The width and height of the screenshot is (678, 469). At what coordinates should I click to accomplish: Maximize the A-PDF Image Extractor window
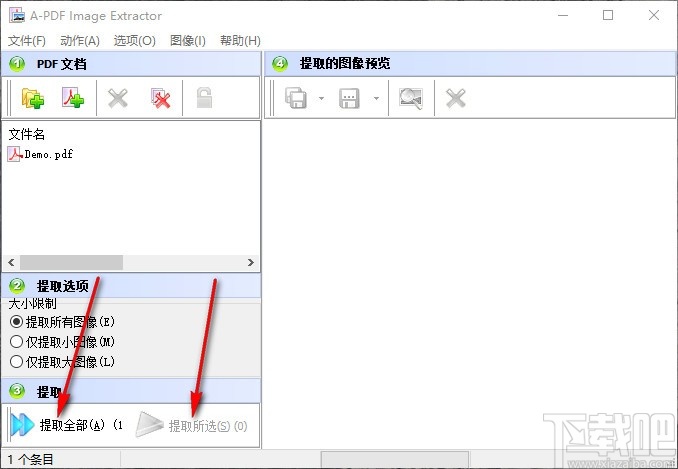[x=608, y=15]
